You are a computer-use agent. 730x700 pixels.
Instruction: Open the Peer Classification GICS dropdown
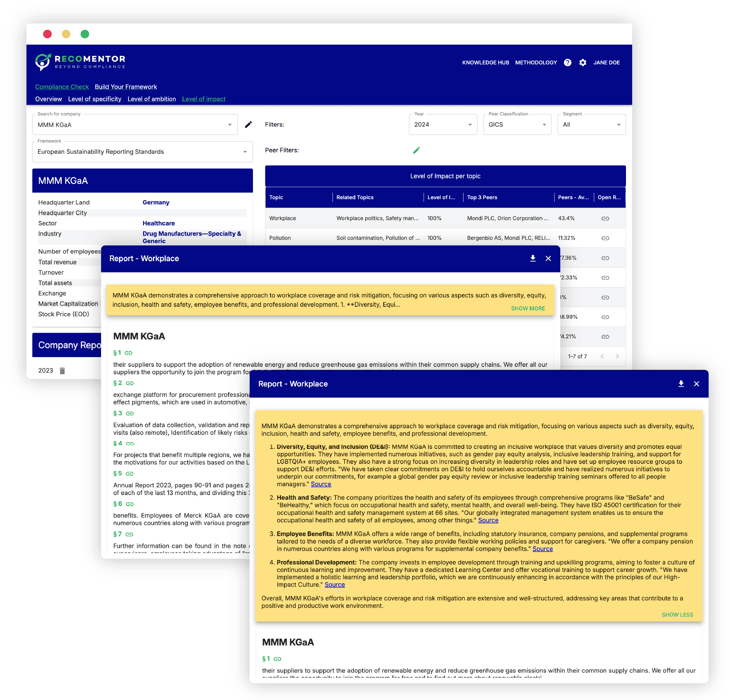(x=517, y=125)
